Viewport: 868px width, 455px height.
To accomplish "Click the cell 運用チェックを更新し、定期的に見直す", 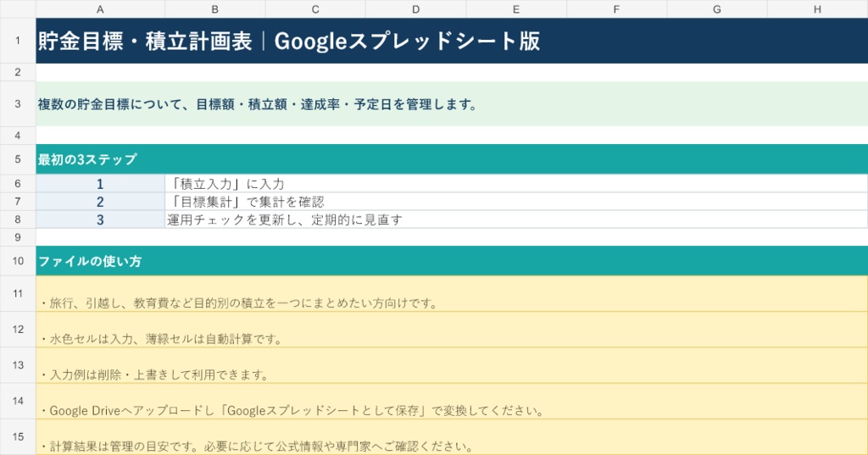I will (x=516, y=219).
